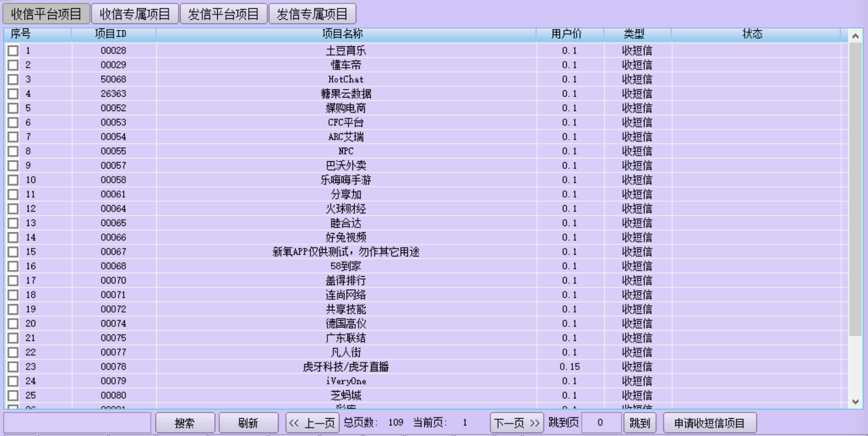The width and height of the screenshot is (868, 436).
Task: Select project name 火球财经
Action: coord(346,209)
